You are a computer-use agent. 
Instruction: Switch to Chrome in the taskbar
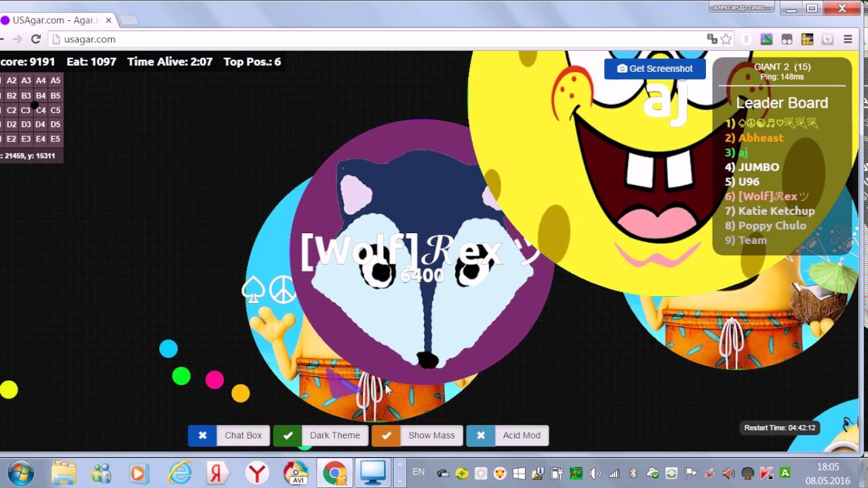[335, 472]
